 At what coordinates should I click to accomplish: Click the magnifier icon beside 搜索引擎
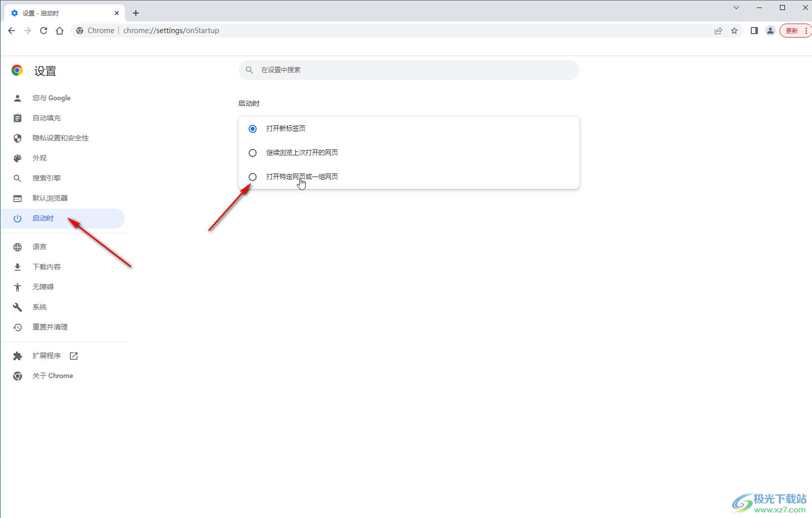18,179
